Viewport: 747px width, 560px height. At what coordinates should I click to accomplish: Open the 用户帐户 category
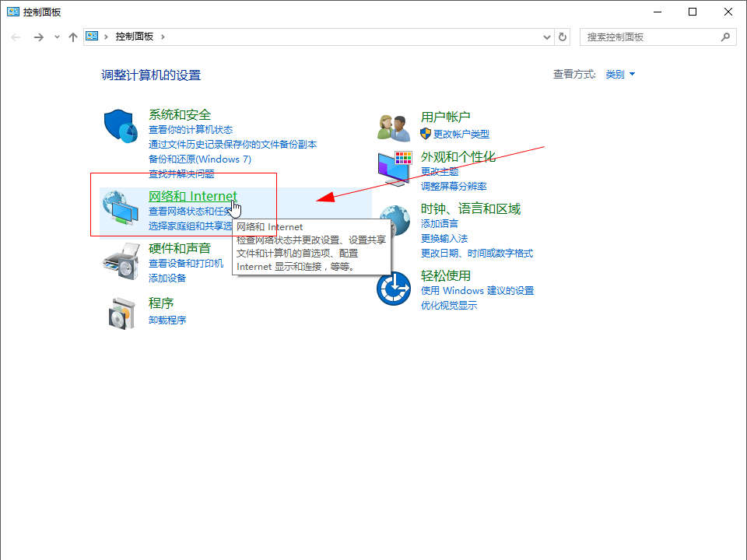click(x=445, y=117)
